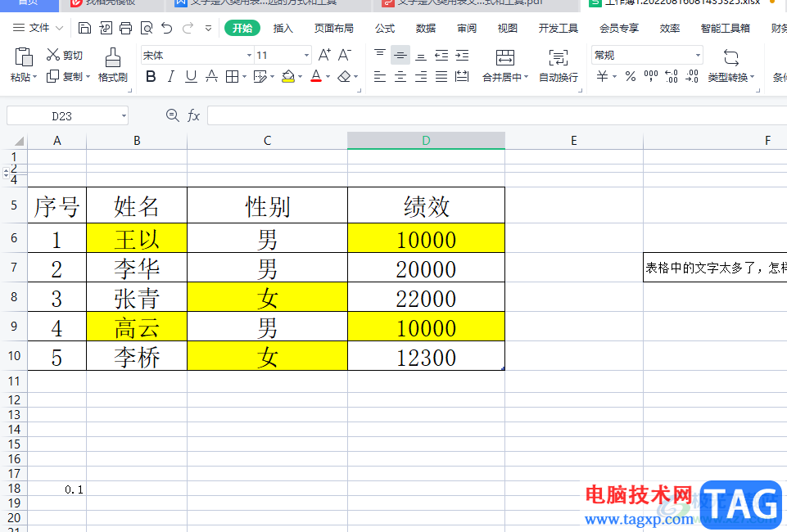Click the 合并居中 merge icon
787x532 pixels.
pyautogui.click(x=505, y=57)
